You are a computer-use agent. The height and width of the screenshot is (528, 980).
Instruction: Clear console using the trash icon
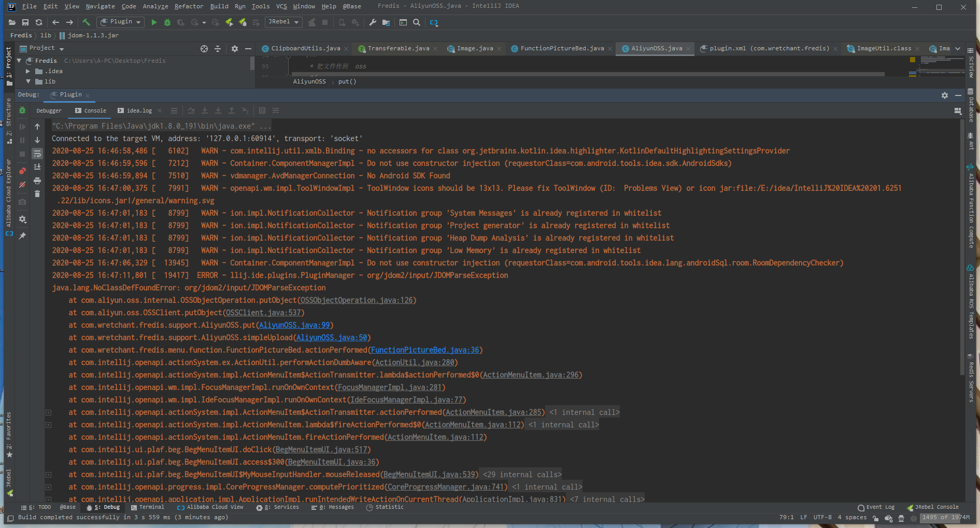(37, 194)
